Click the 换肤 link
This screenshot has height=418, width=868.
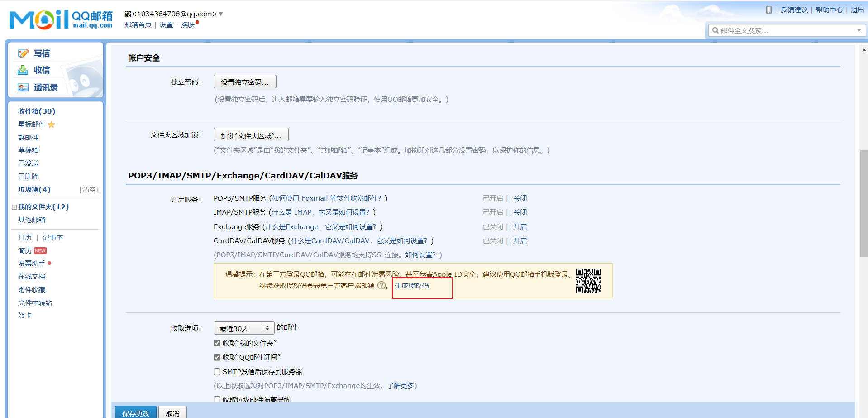[x=188, y=25]
